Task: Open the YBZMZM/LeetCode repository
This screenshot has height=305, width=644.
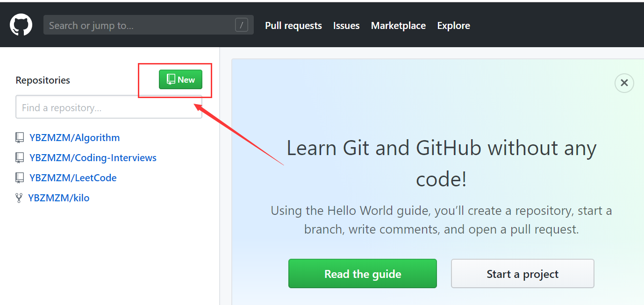Action: coord(73,178)
